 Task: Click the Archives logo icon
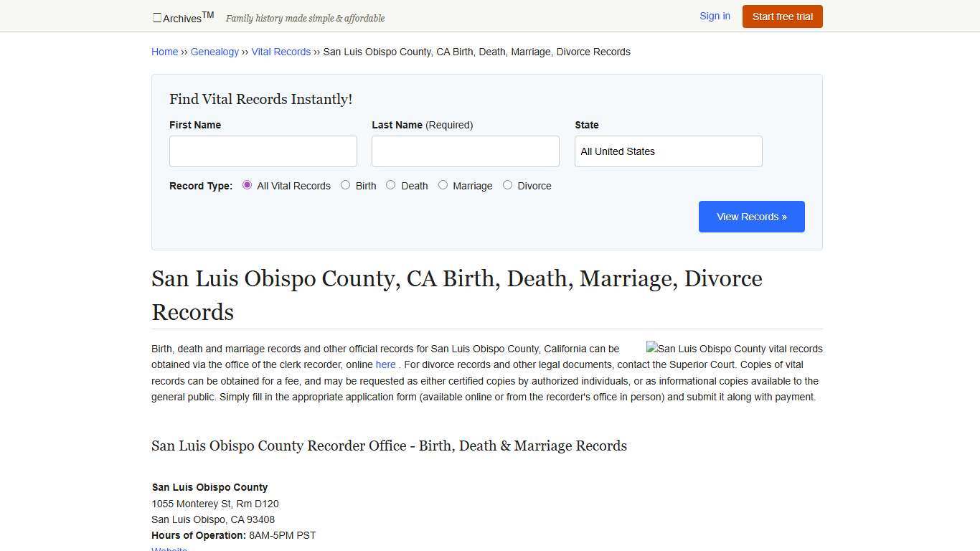pyautogui.click(x=156, y=17)
